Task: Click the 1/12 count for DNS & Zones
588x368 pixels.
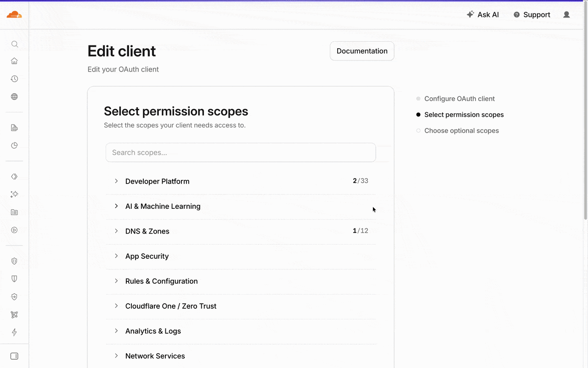Action: coord(361,231)
